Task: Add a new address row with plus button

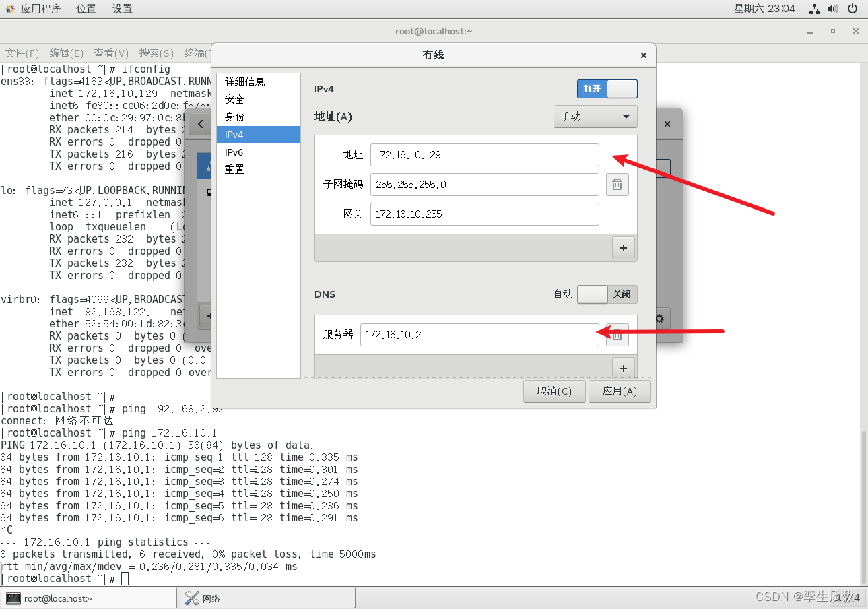Action: coord(623,248)
